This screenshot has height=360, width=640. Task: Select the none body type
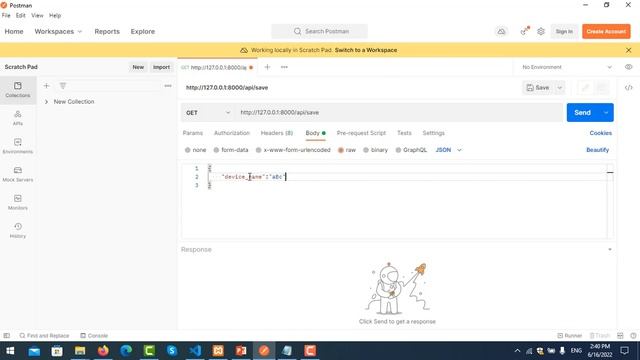click(196, 150)
